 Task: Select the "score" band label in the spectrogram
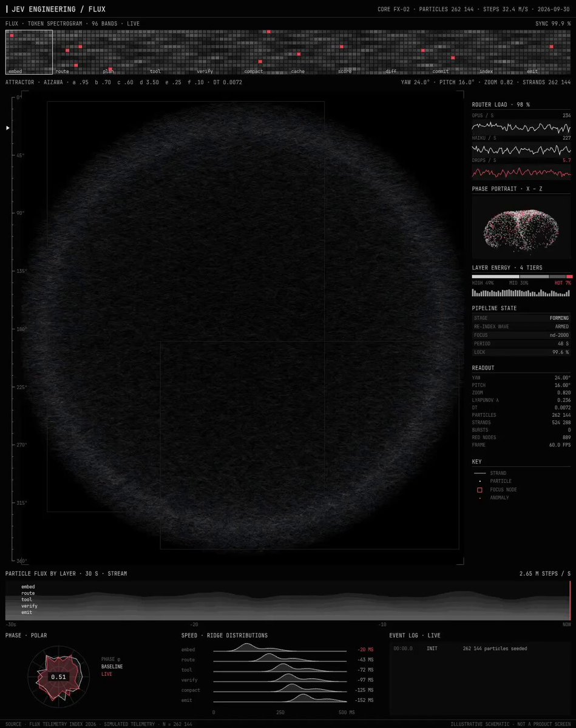click(345, 72)
